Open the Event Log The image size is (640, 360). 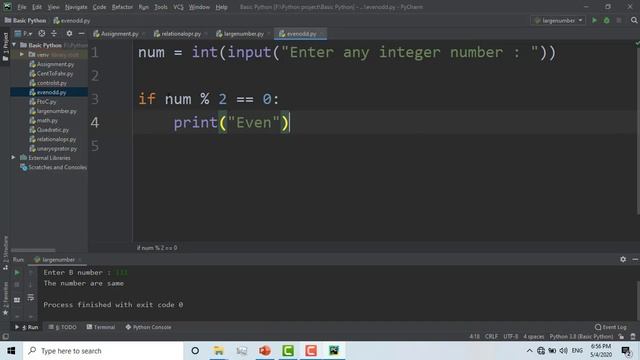tap(611, 327)
